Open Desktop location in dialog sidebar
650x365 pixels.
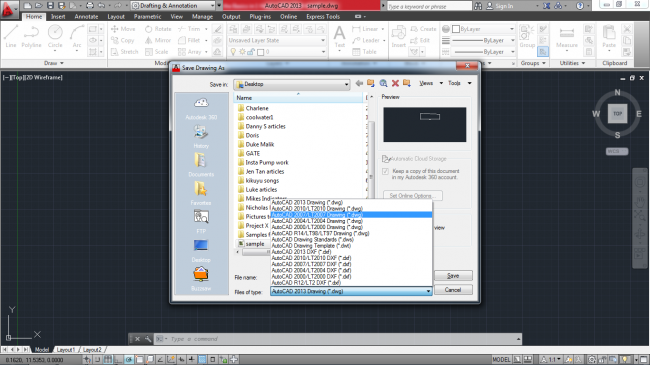coord(201,251)
